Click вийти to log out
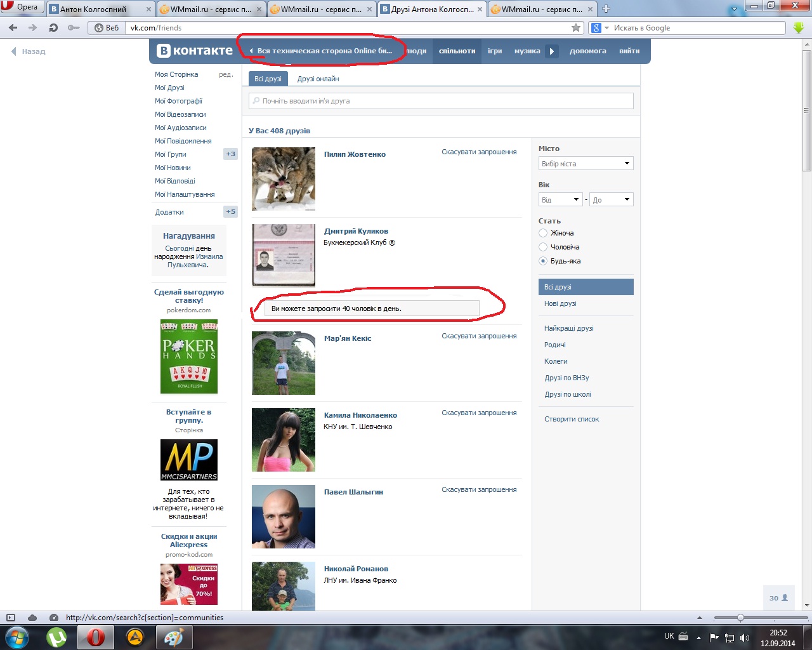Screen dimensions: 812x650 coord(629,51)
